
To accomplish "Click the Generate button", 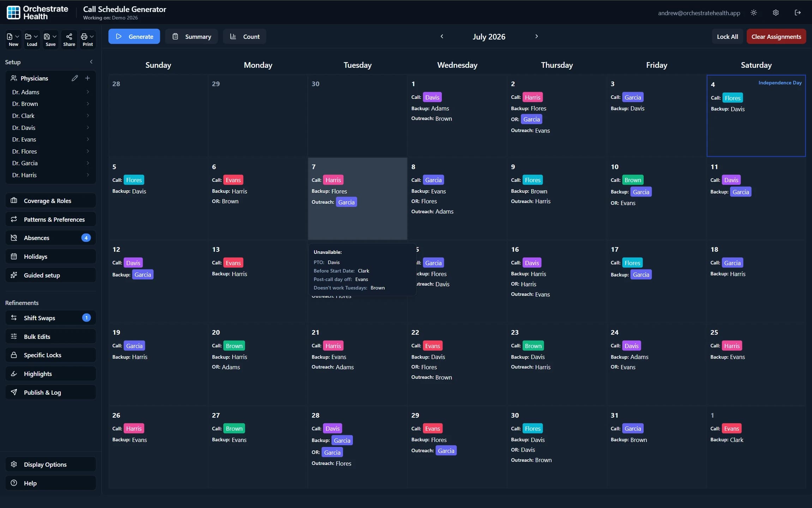I will (x=134, y=36).
